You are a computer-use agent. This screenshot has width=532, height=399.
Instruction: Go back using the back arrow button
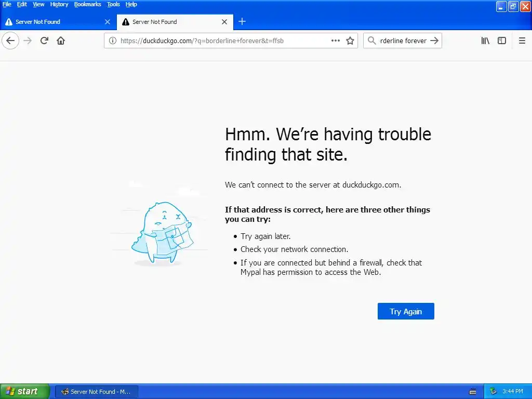point(10,41)
